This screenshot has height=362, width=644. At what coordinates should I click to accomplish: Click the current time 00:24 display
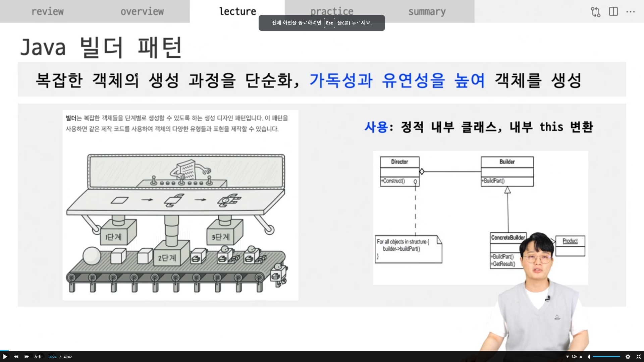(53, 357)
